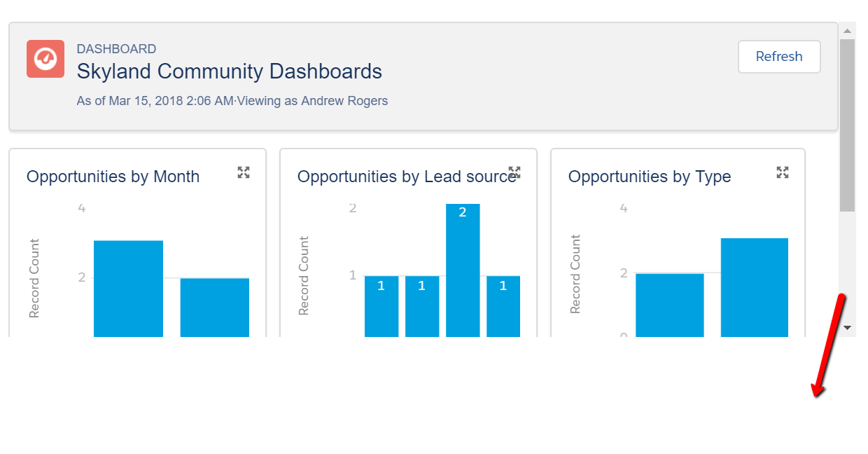This screenshot has height=454, width=868.
Task: Click the red dashboard gauge icon
Action: click(45, 59)
